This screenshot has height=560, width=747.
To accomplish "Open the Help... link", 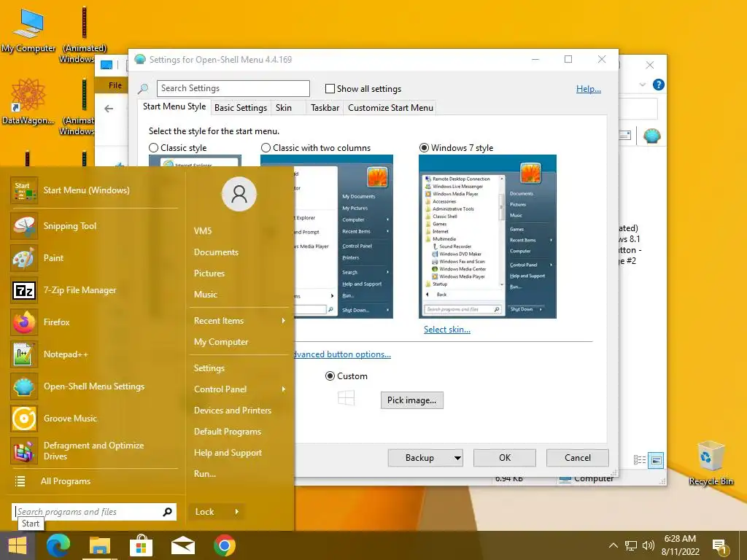I will click(x=589, y=89).
